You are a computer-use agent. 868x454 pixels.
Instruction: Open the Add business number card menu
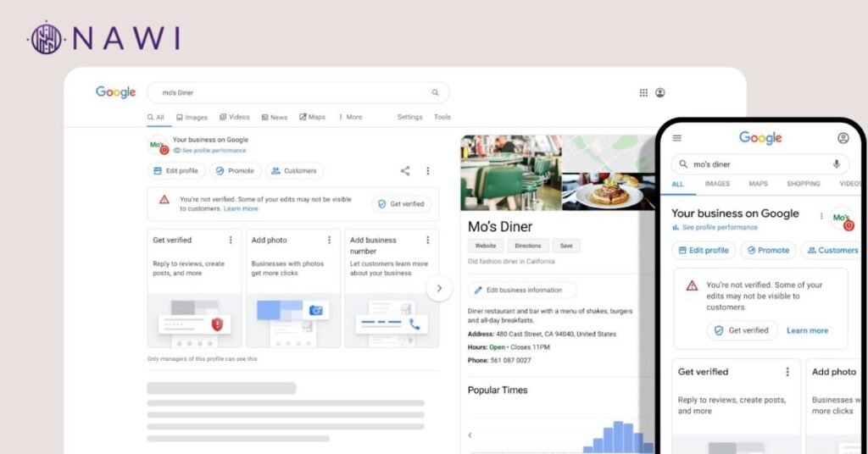point(427,240)
